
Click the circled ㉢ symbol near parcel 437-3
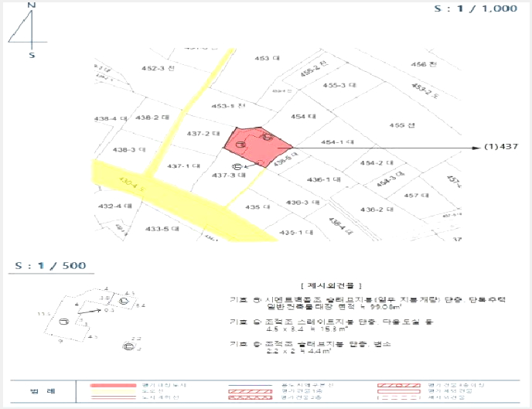(237, 166)
